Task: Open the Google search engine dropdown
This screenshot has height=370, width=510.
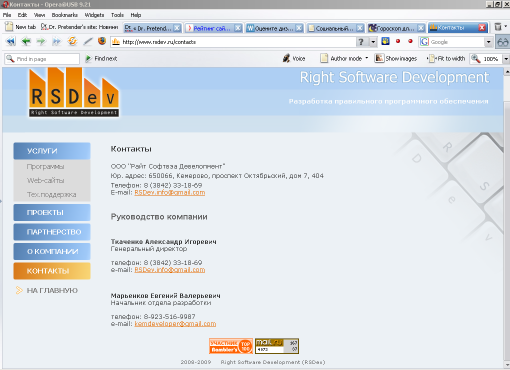Action: 488,42
